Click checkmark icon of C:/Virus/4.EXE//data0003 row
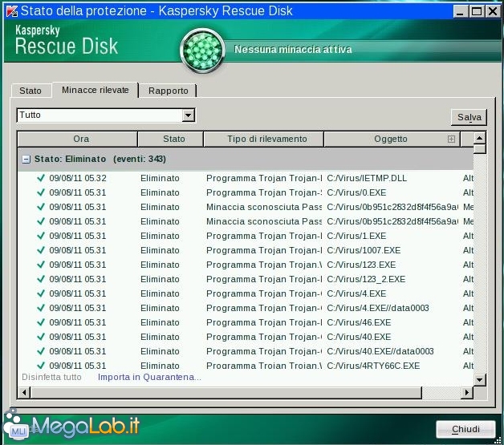This screenshot has width=504, height=445. (41, 308)
